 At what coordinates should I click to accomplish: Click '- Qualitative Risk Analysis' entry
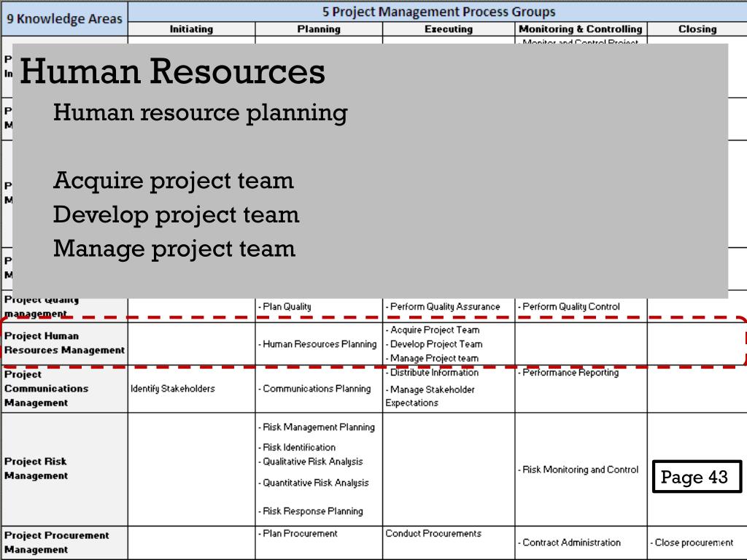pos(310,462)
